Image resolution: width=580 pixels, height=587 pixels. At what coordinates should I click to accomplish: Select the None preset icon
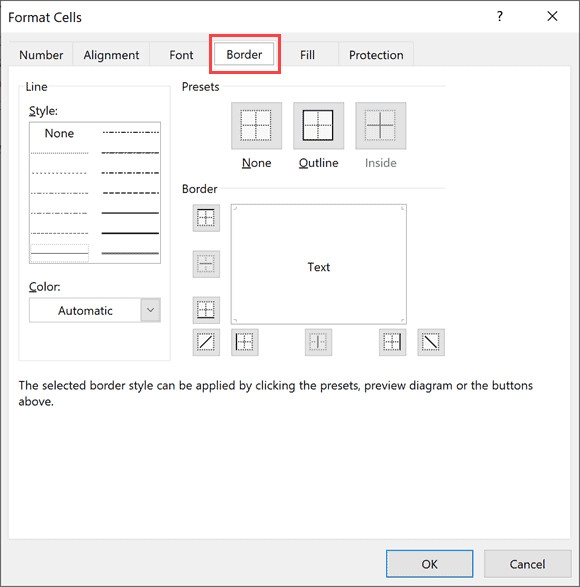[x=256, y=126]
